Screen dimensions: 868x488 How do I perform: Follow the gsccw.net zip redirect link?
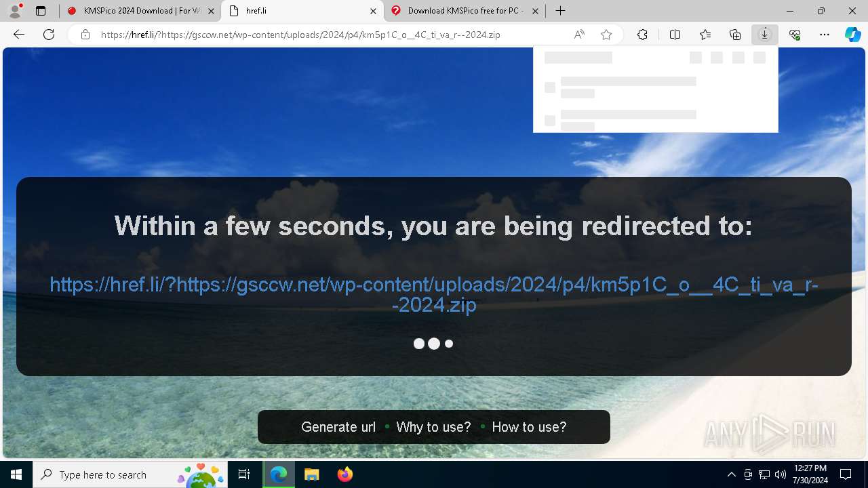pos(434,294)
